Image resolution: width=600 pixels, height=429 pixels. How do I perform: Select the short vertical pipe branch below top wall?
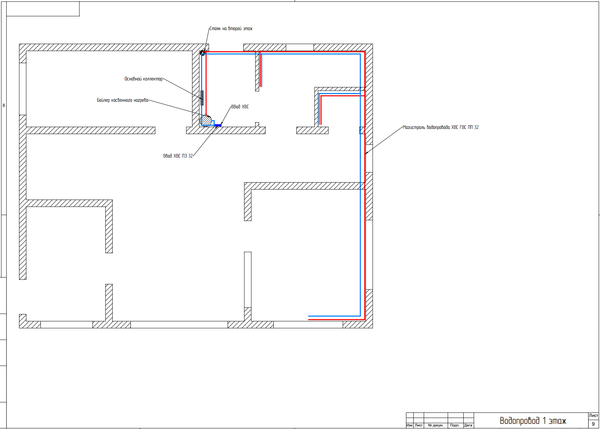(x=260, y=70)
